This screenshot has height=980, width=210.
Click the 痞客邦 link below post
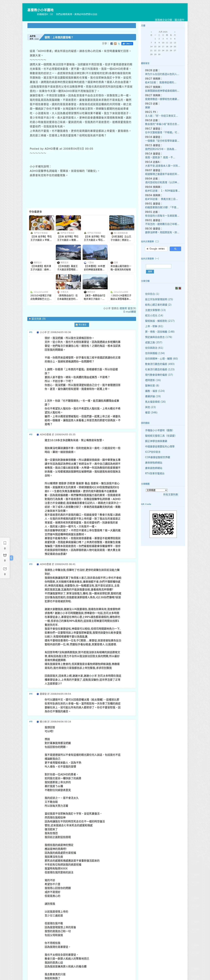123,309
